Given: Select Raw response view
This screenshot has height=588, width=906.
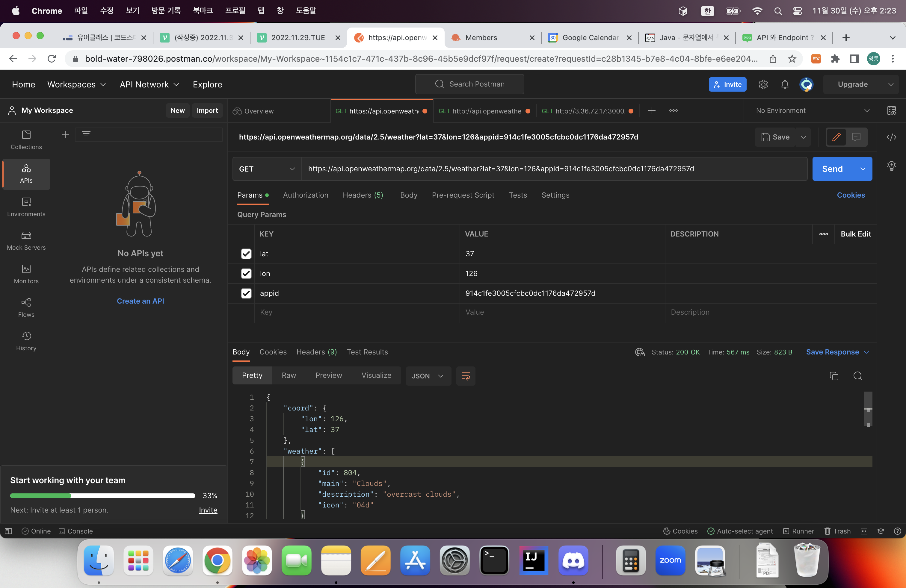Looking at the screenshot, I should (x=289, y=375).
